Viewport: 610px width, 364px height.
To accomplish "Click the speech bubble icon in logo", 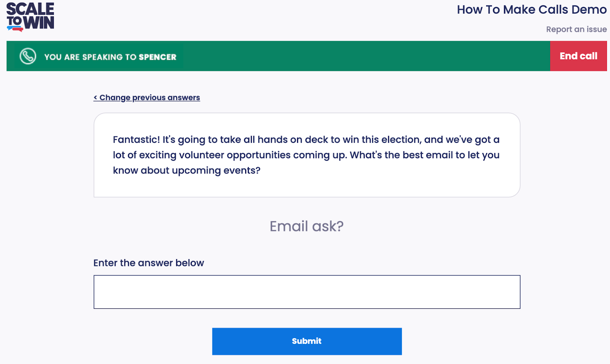I will [15, 28].
